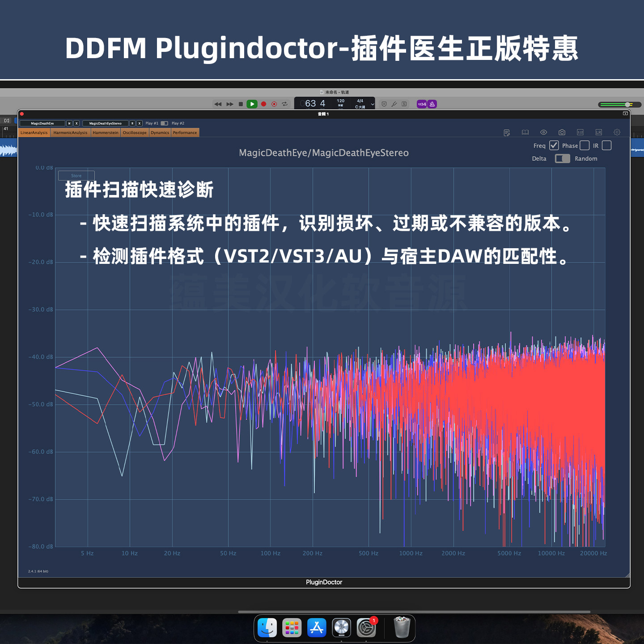Click the capture recording button
644x644 pixels.
coord(274,104)
